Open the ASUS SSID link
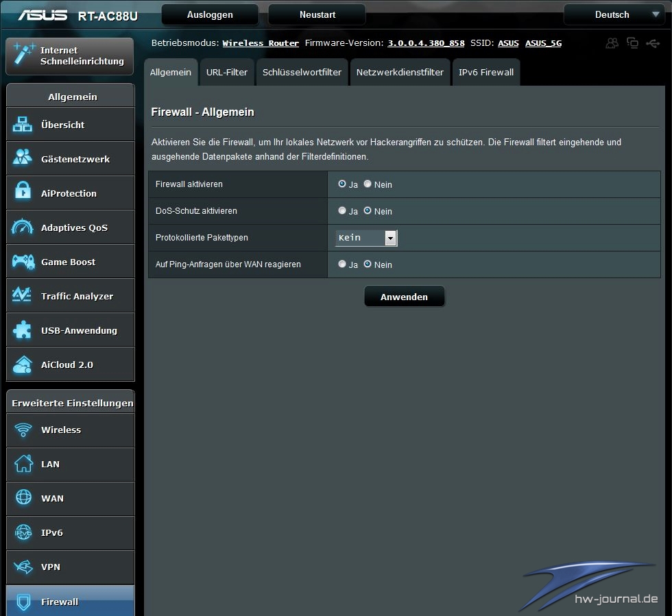The image size is (672, 616). coord(508,43)
